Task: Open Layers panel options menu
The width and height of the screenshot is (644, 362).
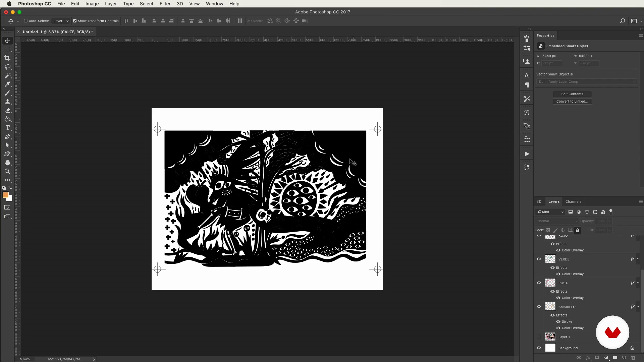Action: 641,201
